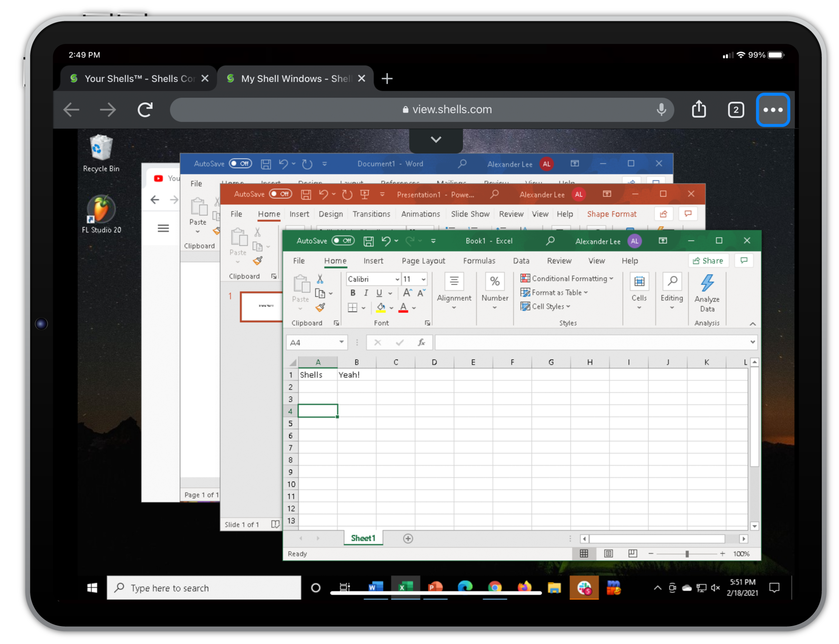Switch to Page Break Preview icon

coord(632,554)
